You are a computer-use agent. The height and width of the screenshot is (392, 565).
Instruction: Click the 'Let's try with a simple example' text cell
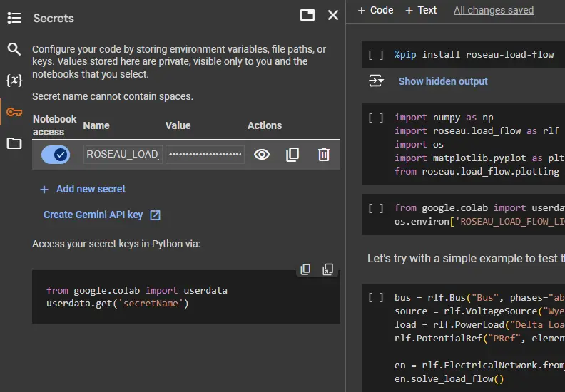(x=466, y=259)
